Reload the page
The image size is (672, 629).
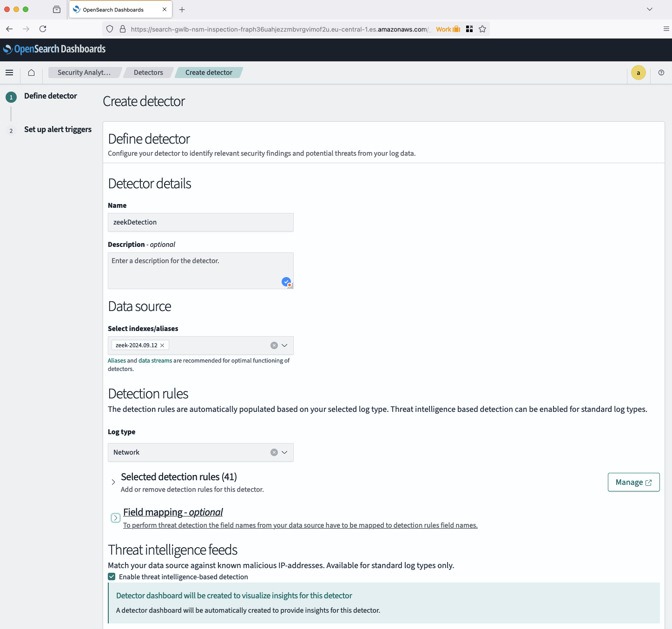(43, 29)
